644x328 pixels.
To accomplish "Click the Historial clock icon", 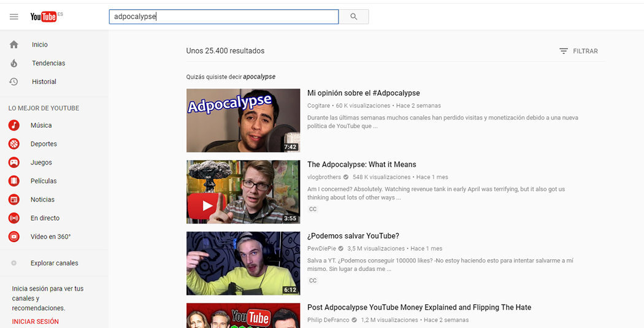I will [14, 82].
